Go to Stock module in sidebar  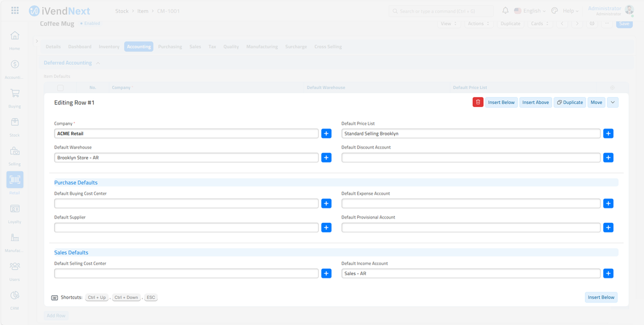[x=14, y=123]
